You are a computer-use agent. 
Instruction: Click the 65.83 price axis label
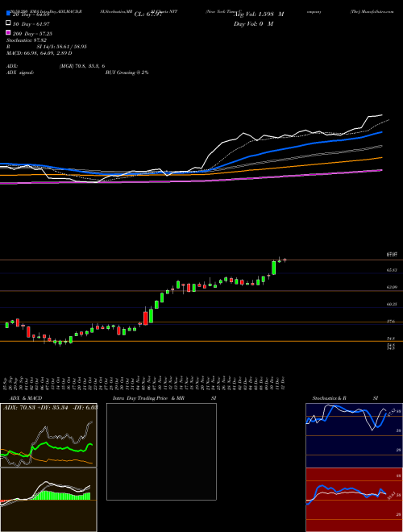point(392,270)
